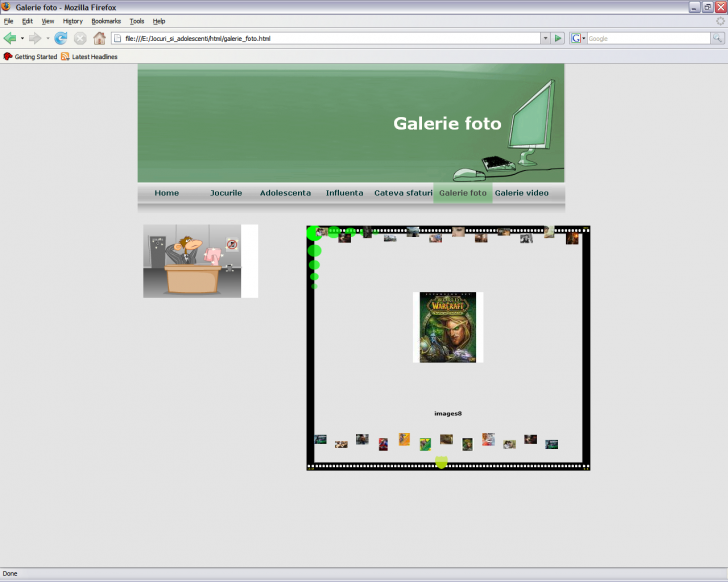Viewport: 728px width, 582px height.
Task: Select the orange cover thumbnail in bottom strip
Action: [404, 439]
